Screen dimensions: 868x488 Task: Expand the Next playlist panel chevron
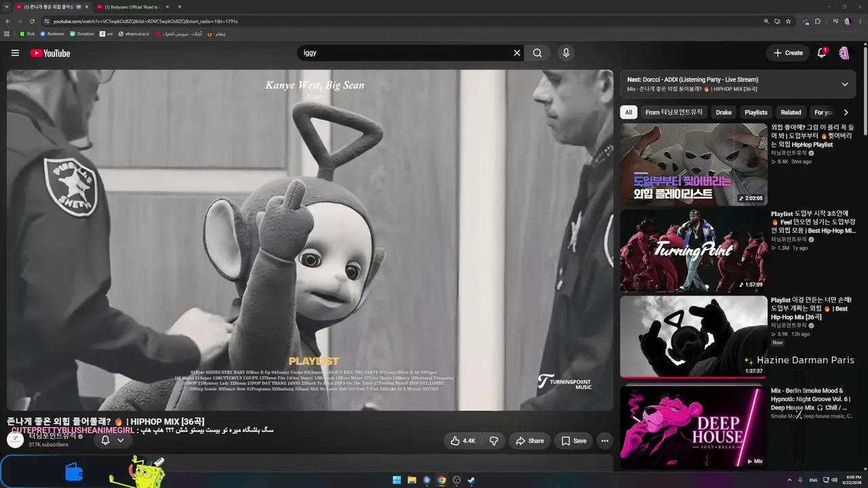[845, 84]
